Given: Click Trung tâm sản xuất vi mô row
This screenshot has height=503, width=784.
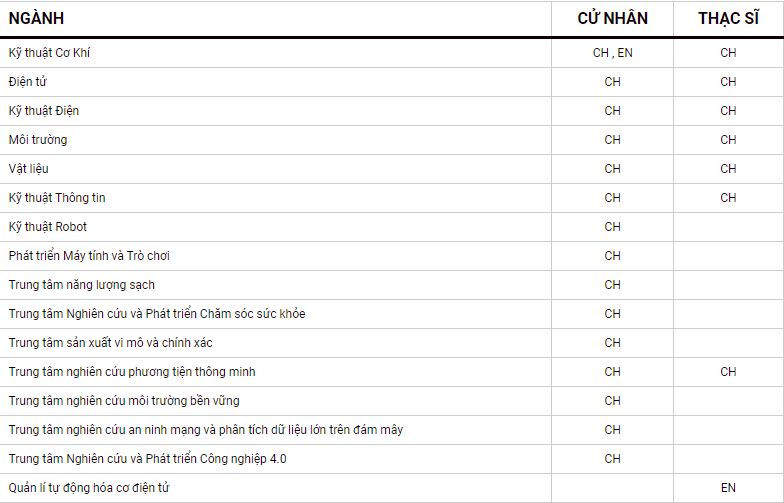Looking at the screenshot, I should (x=110, y=343).
